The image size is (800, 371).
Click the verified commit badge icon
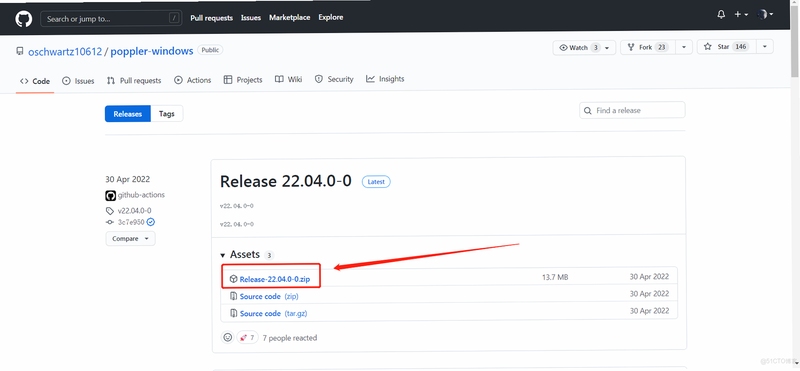click(151, 222)
